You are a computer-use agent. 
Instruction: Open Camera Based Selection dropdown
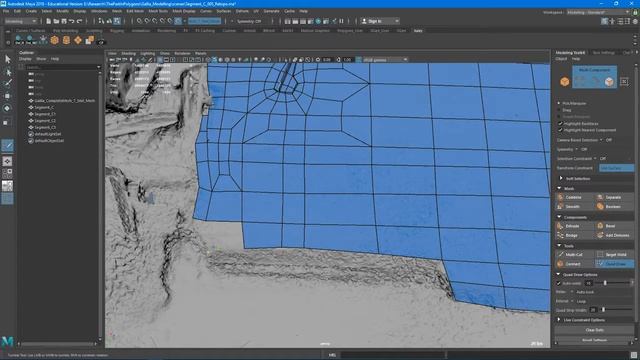pos(601,140)
